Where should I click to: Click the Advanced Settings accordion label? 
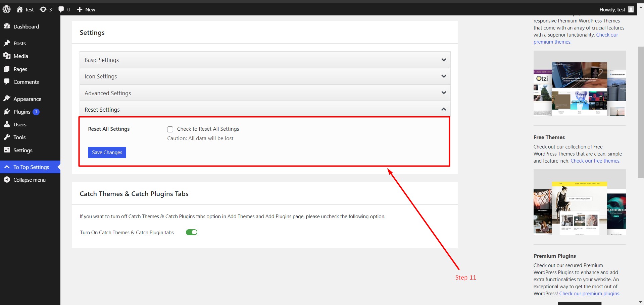[x=108, y=93]
